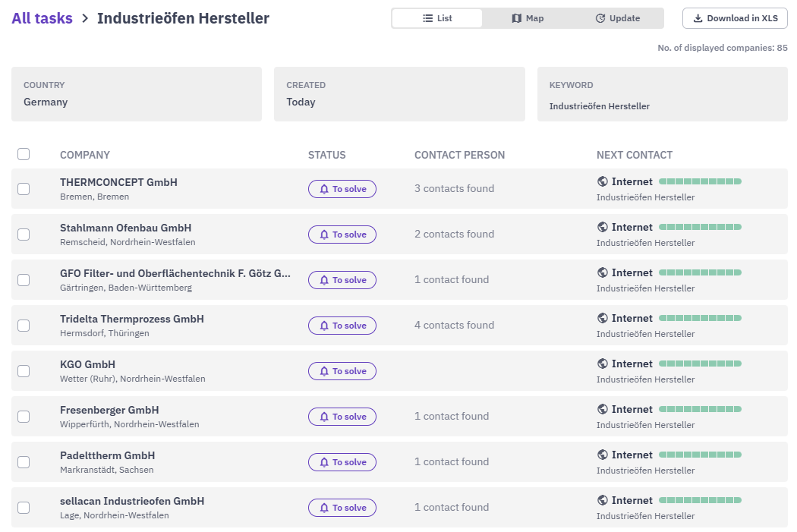Tick the Stahlmann Ofenbau GmbH checkbox
The image size is (797, 532).
tap(24, 235)
